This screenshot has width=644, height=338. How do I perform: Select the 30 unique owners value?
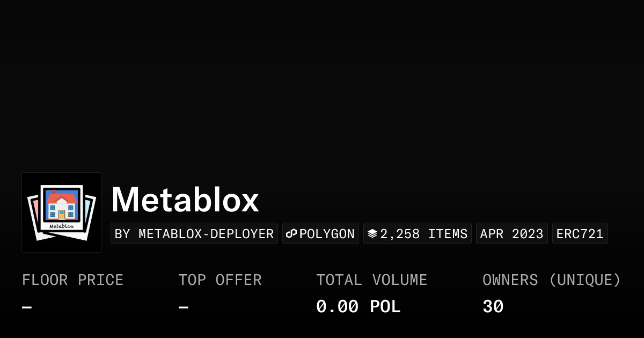click(x=493, y=307)
